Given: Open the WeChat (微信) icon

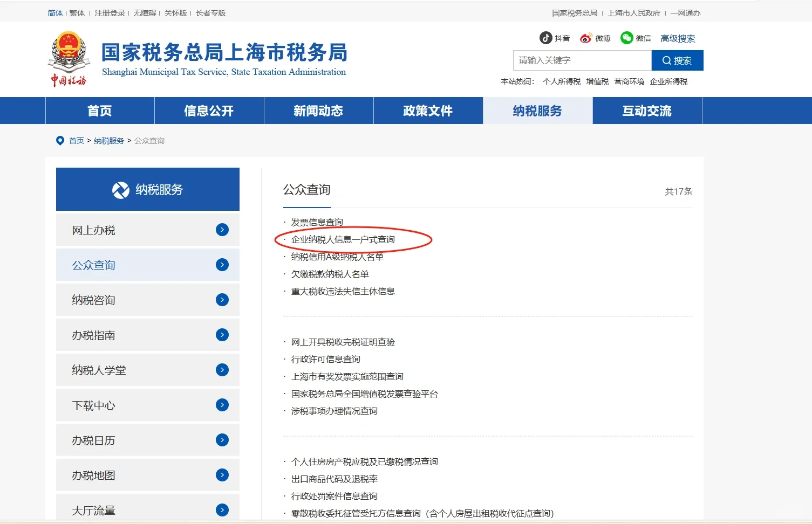Looking at the screenshot, I should (626, 38).
